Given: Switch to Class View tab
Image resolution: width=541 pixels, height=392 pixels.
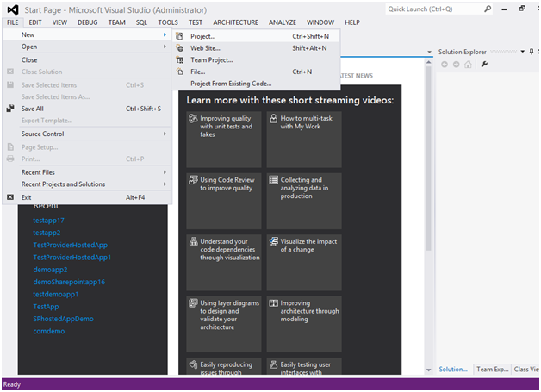Looking at the screenshot, I should [x=526, y=370].
